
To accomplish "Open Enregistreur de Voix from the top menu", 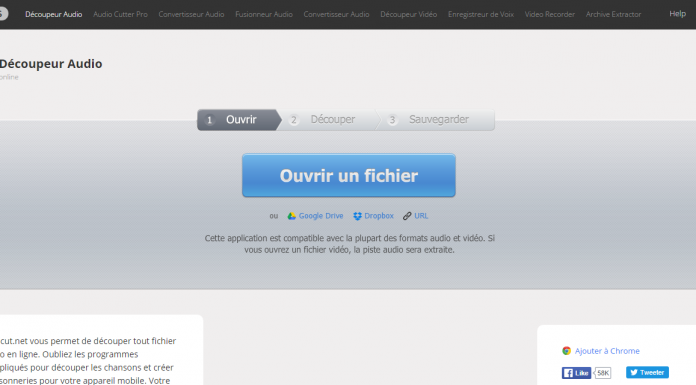I will (481, 14).
